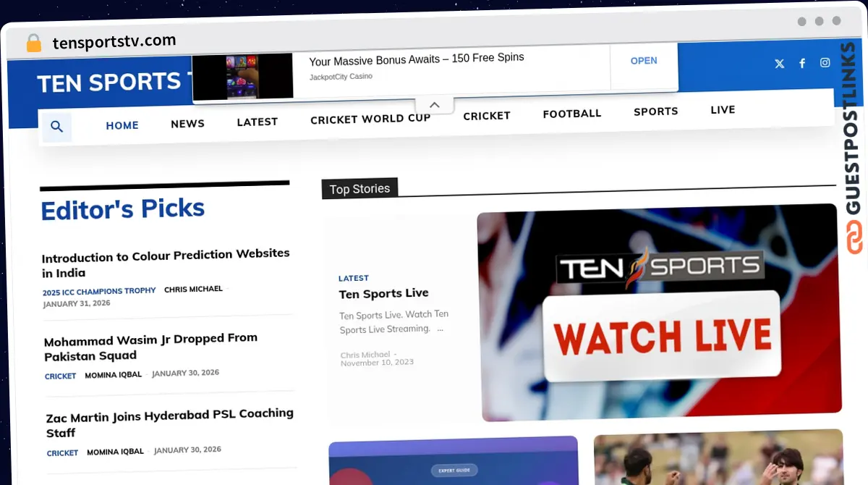Click the Editor's Picks heading

[123, 209]
